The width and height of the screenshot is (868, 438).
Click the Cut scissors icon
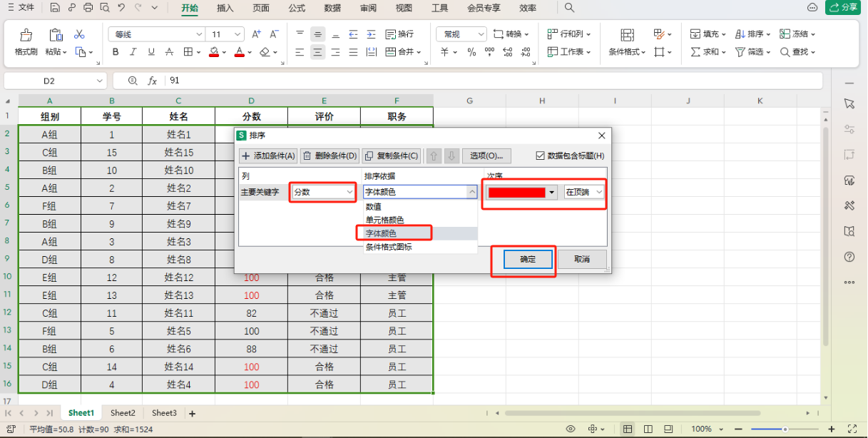[79, 34]
